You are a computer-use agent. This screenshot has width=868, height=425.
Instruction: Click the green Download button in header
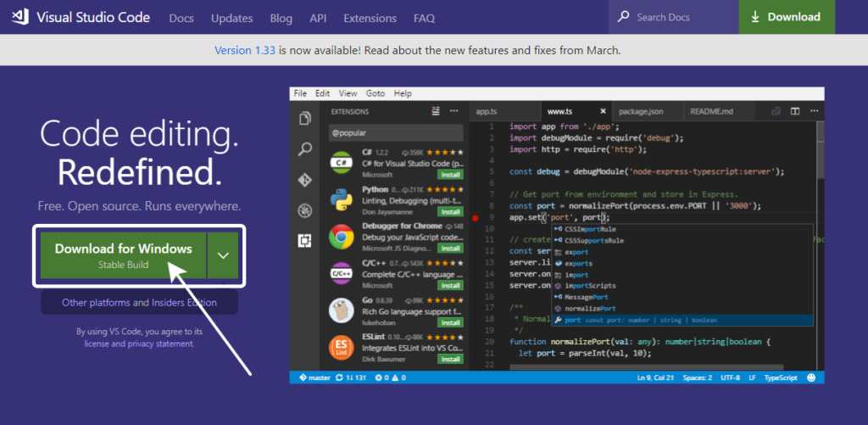pyautogui.click(x=787, y=17)
